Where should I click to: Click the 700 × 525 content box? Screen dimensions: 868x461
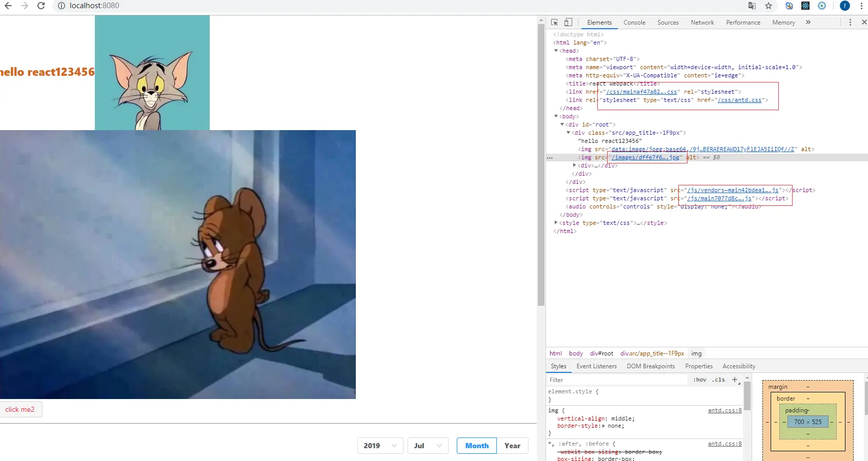tap(808, 422)
